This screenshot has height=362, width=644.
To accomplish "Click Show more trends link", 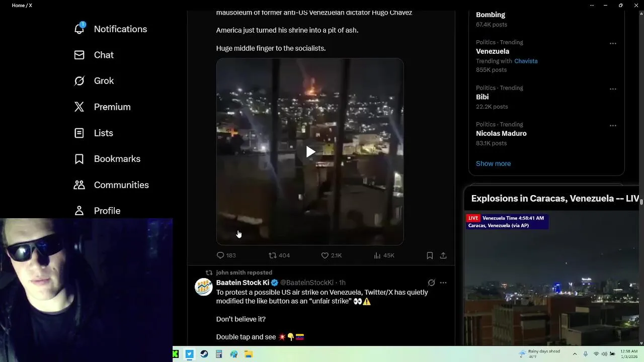I will pos(493,163).
